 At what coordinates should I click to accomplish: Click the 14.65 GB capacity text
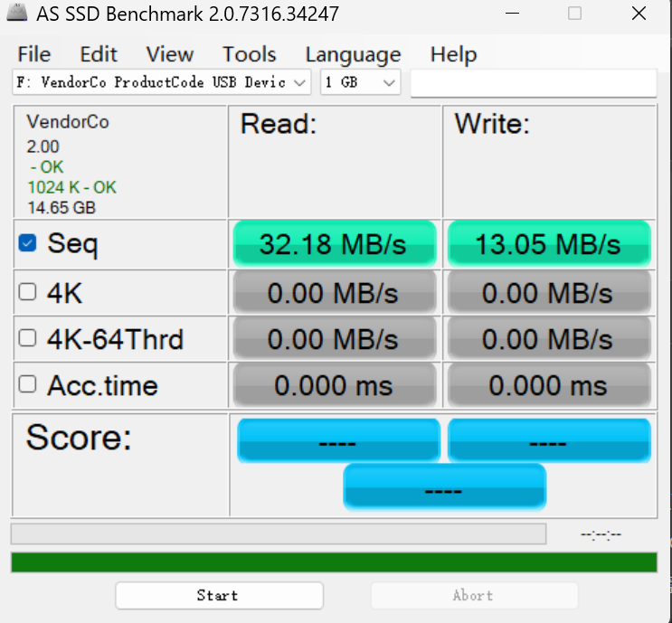tap(62, 208)
